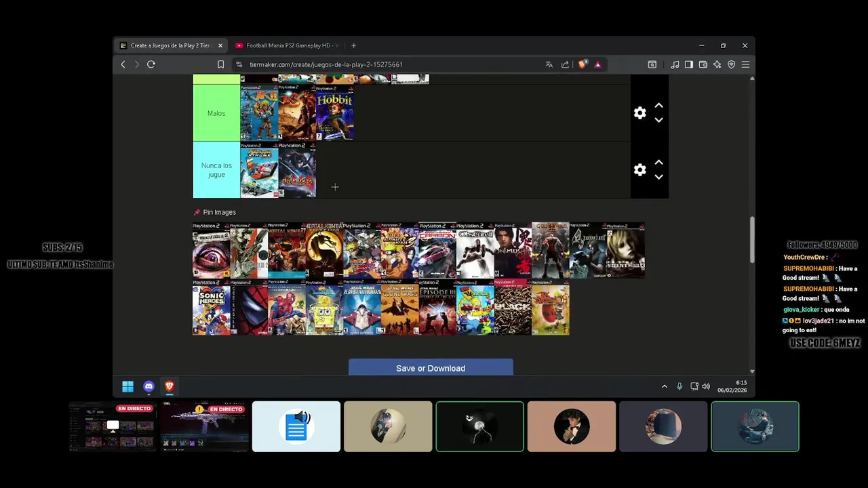The image size is (868, 488).
Task: Select The Simpsons Hit & Run cover
Action: coord(475,307)
